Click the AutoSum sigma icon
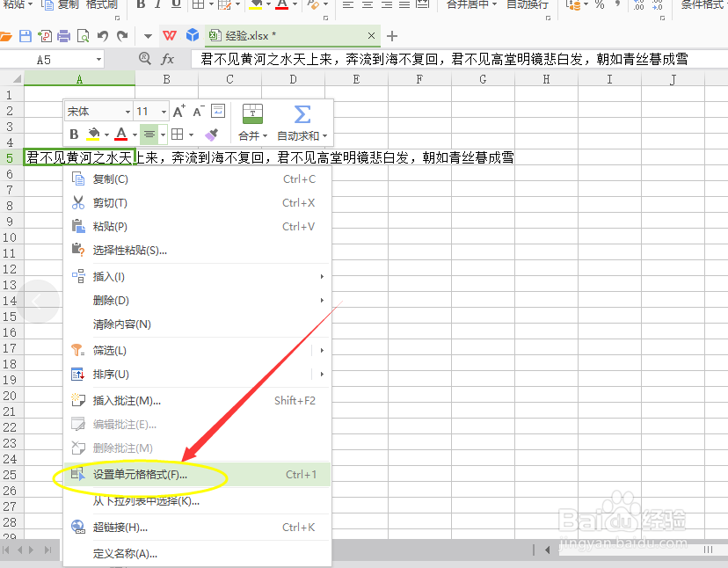Image resolution: width=728 pixels, height=568 pixels. click(302, 114)
